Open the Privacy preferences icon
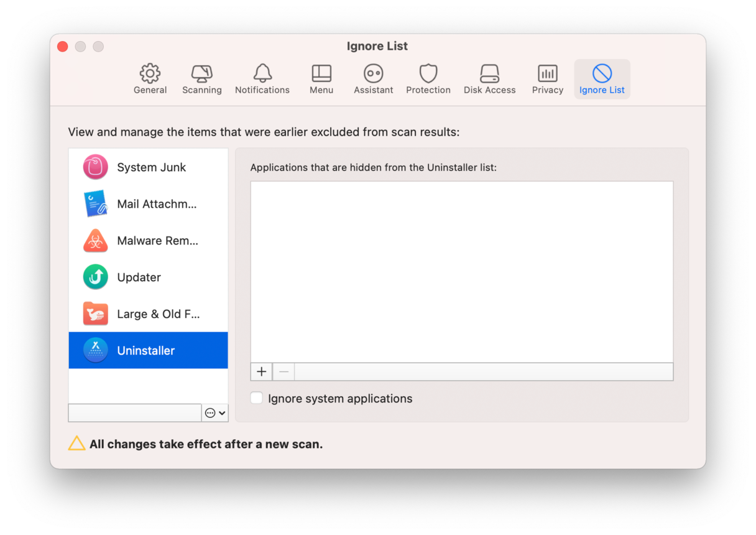Screen dimensions: 756x535 point(547,73)
